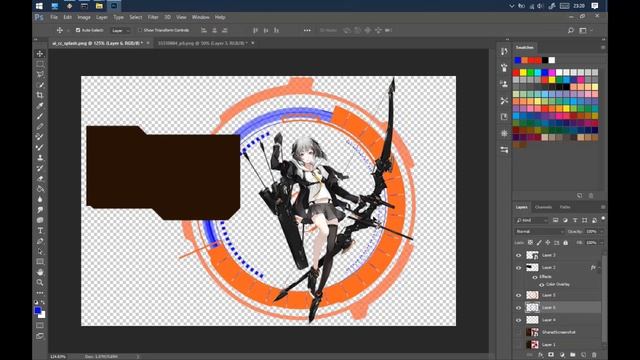Open the Filter menu

[153, 17]
